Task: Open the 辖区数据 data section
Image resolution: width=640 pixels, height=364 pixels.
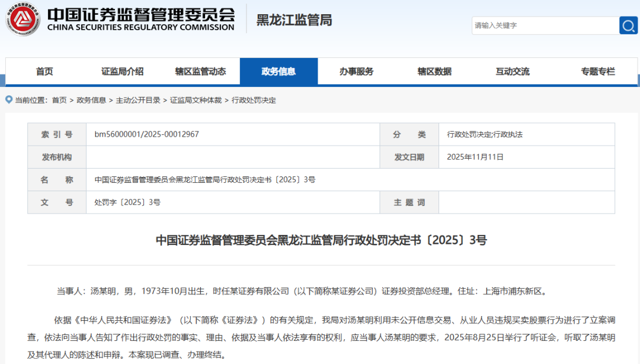Action: (x=435, y=71)
